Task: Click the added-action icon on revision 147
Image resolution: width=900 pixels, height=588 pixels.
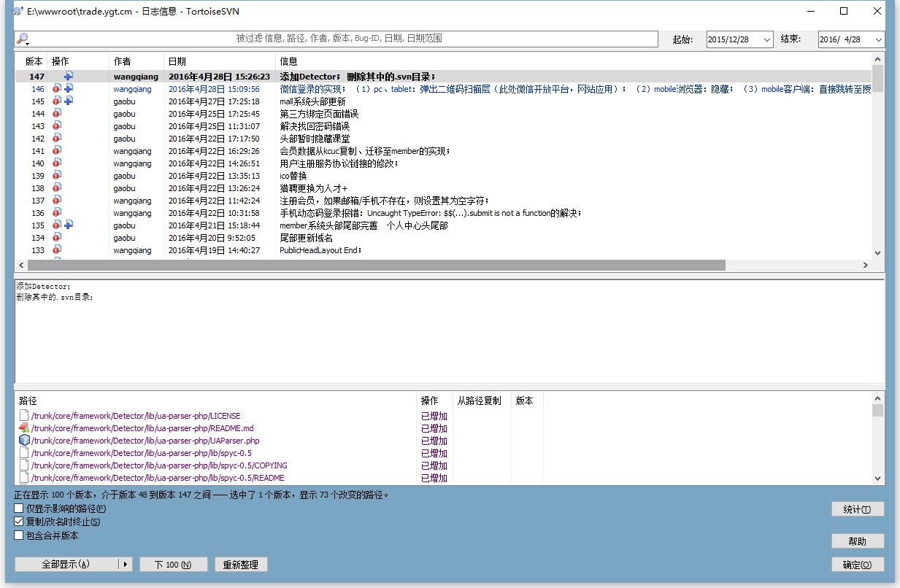Action: (x=69, y=77)
